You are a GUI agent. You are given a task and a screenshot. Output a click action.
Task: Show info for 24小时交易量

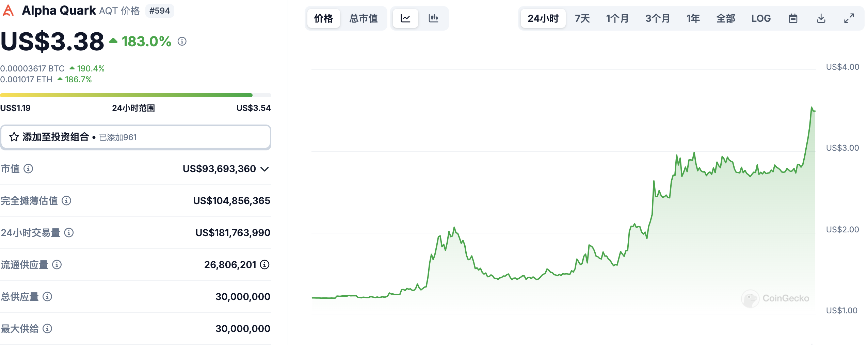(69, 233)
